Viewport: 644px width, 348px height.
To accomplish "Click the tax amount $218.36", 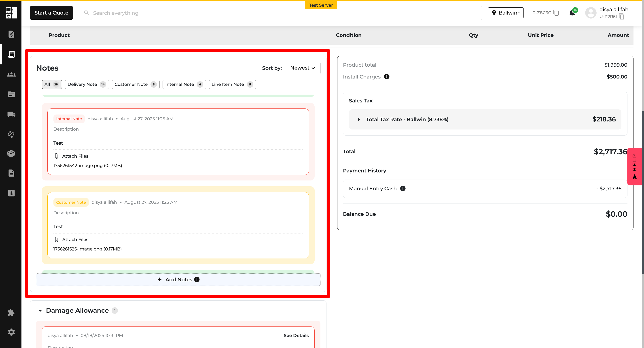I will pos(604,119).
